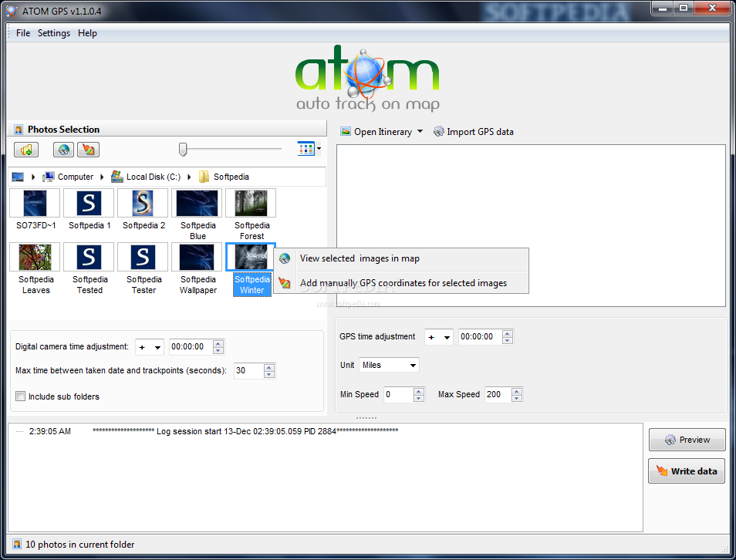Screen dimensions: 736x560
Task: Click the view images in map globe toolbar icon
Action: point(64,150)
